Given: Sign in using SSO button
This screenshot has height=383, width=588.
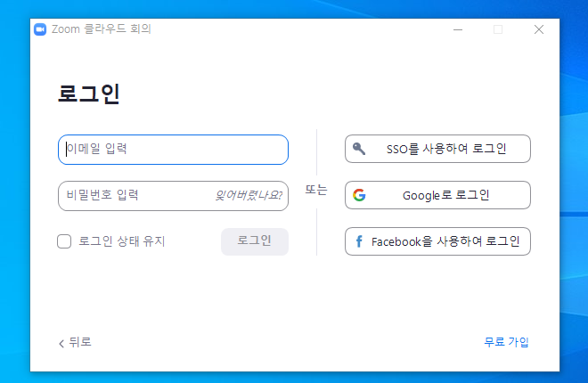Looking at the screenshot, I should click(x=437, y=149).
